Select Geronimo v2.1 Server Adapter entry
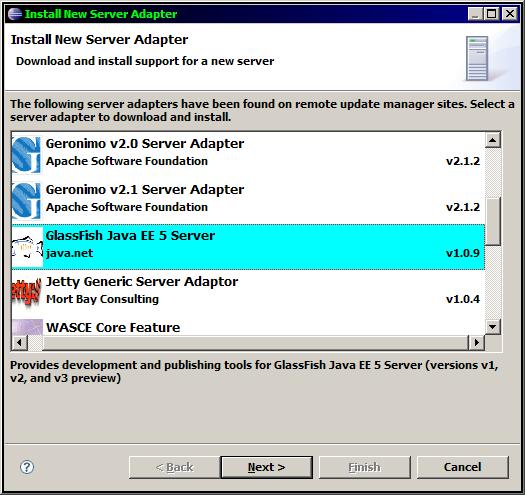The height and width of the screenshot is (495, 525). tap(248, 201)
